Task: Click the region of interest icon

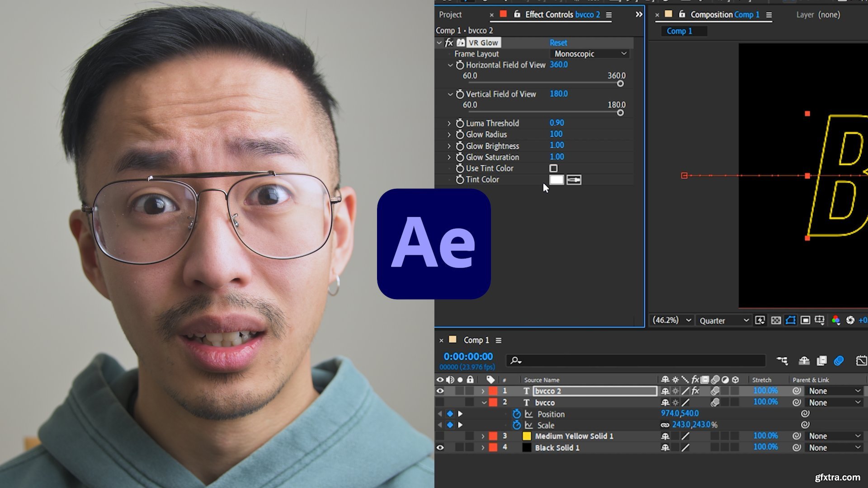Action: (790, 320)
